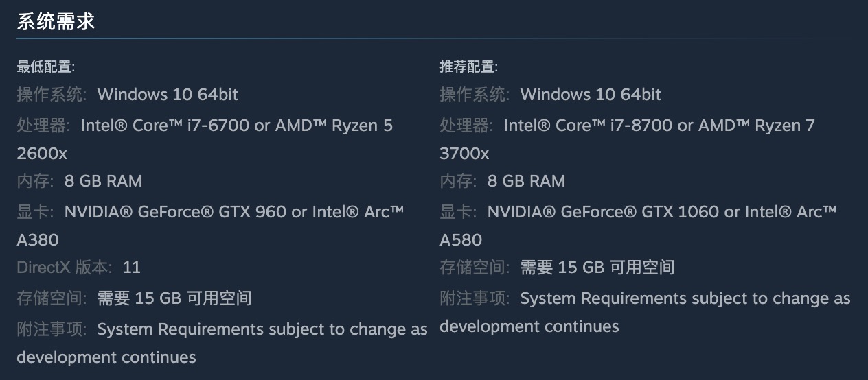The width and height of the screenshot is (868, 380).
Task: Click the minimum 8 GB RAM entry
Action: tap(103, 181)
